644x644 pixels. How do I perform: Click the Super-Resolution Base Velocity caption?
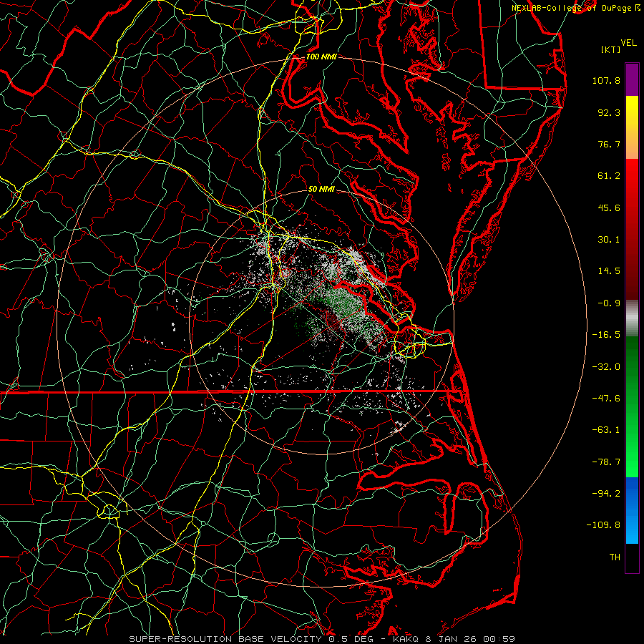tap(322, 639)
